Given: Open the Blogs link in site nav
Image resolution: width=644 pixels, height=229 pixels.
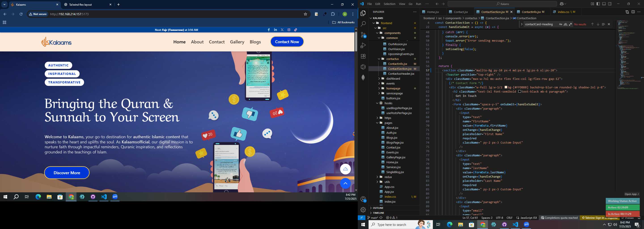Looking at the screenshot, I should [x=255, y=42].
